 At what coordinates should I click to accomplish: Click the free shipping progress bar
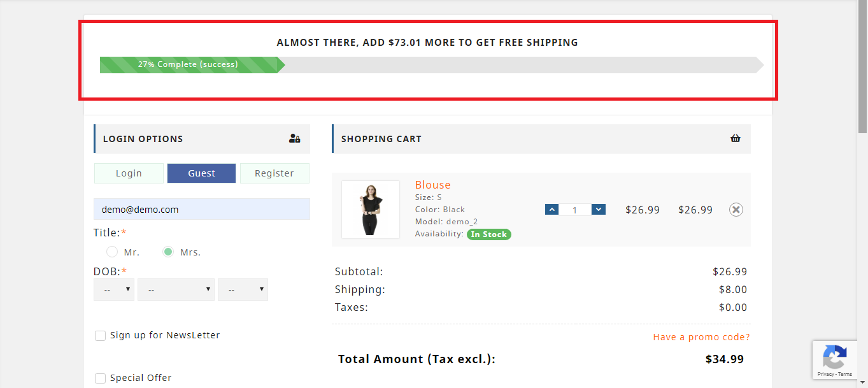click(x=430, y=64)
